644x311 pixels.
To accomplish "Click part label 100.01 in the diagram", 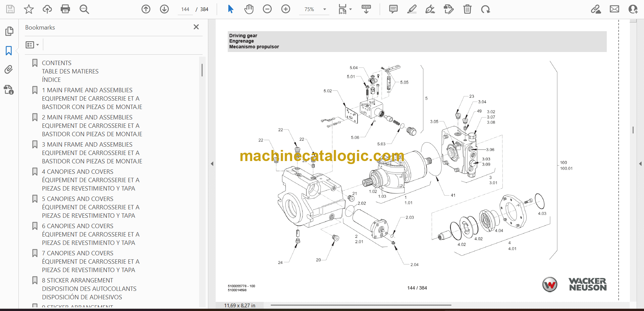I will click(x=566, y=168).
